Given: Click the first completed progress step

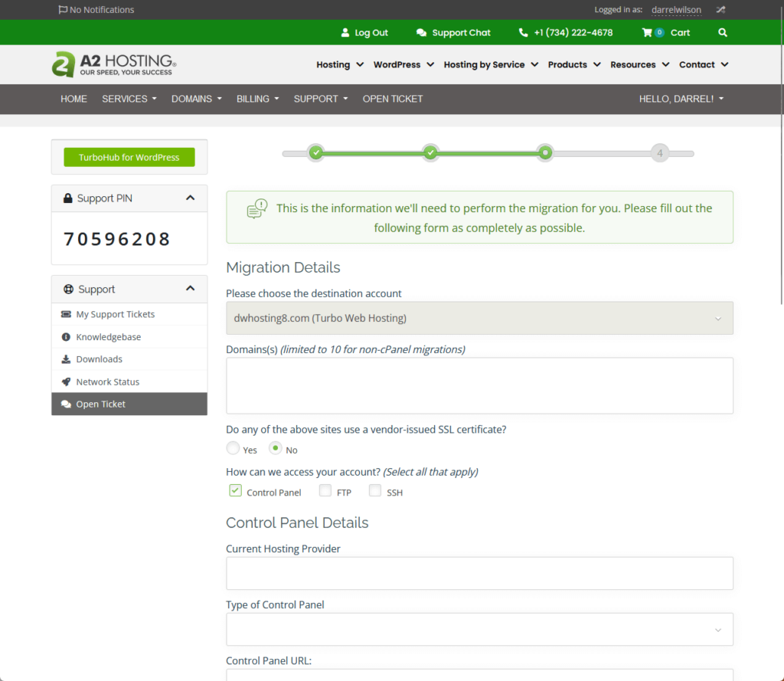Looking at the screenshot, I should 316,152.
